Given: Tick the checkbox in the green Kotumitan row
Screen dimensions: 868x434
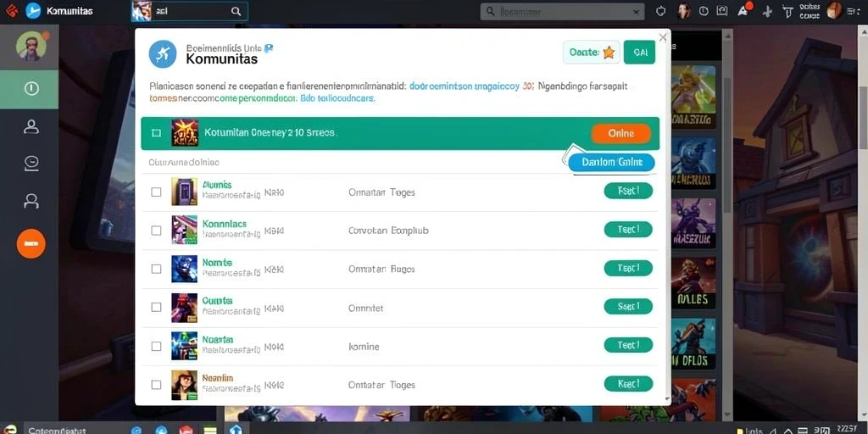Looking at the screenshot, I should [156, 133].
